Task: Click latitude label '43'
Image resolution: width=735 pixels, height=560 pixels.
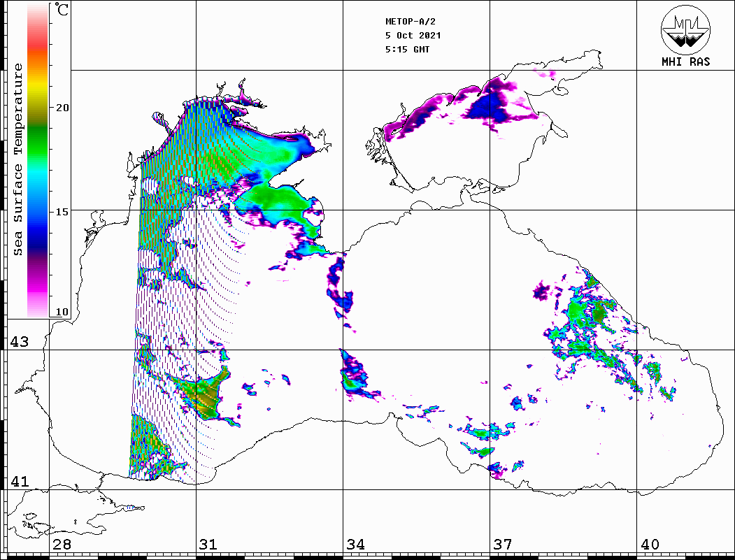Action: point(20,342)
